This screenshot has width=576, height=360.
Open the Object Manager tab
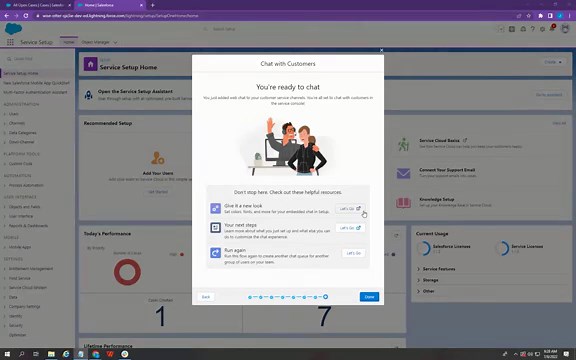click(96, 42)
